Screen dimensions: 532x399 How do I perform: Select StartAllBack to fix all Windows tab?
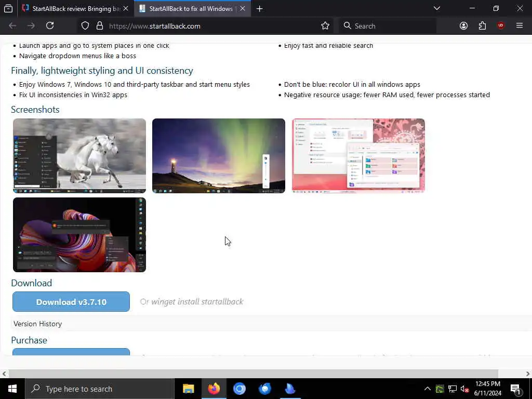pyautogui.click(x=192, y=8)
